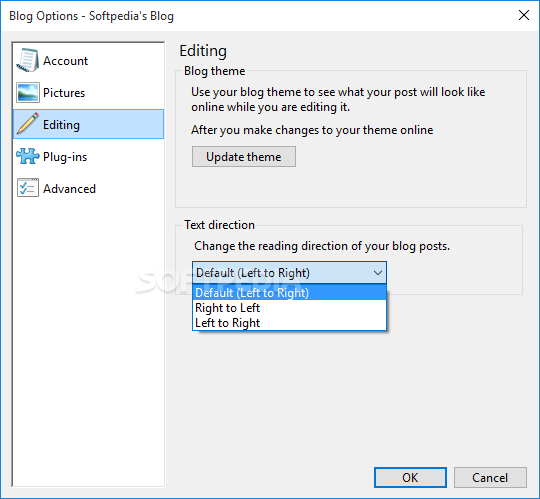
Task: Click the Advanced checklist icon
Action: pos(28,188)
